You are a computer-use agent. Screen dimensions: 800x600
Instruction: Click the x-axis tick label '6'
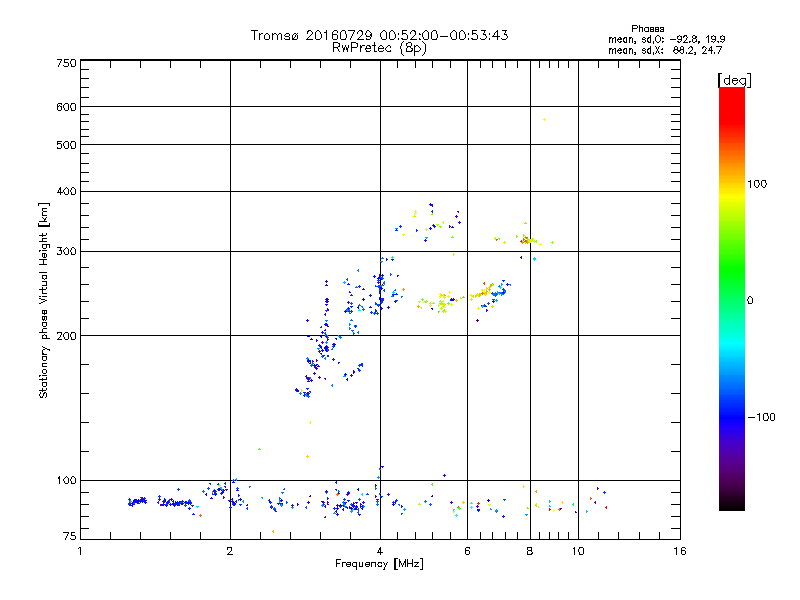click(467, 551)
